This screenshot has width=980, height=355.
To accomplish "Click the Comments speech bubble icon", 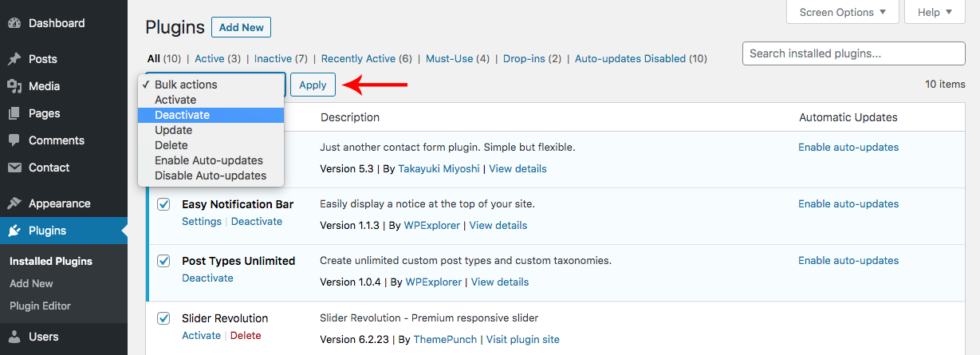I will 14,140.
